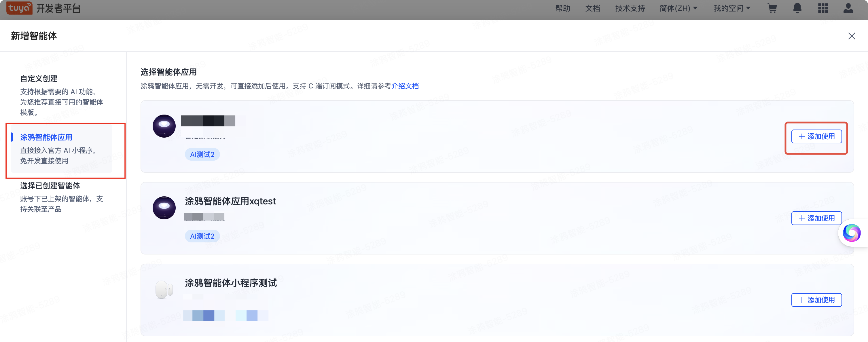The height and width of the screenshot is (342, 868).
Task: Expand the 我的空间 dropdown
Action: tap(731, 8)
